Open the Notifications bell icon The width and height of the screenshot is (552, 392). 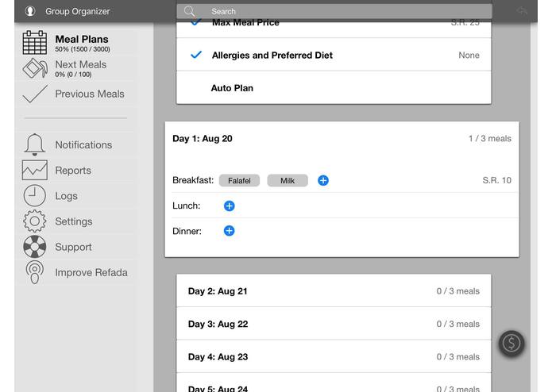pyautogui.click(x=34, y=144)
